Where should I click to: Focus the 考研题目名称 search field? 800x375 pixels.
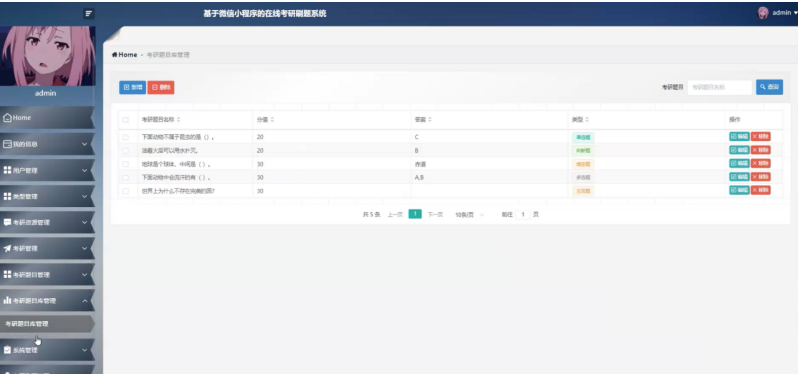click(720, 87)
